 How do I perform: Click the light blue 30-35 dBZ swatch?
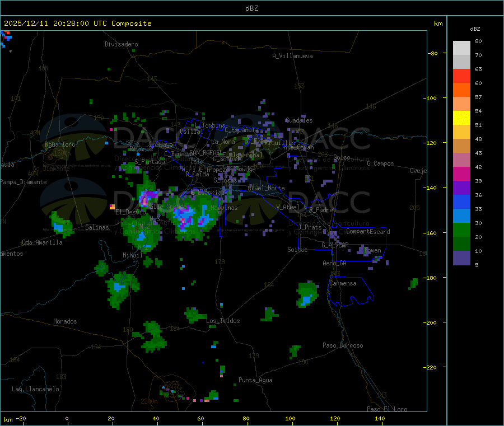point(461,216)
